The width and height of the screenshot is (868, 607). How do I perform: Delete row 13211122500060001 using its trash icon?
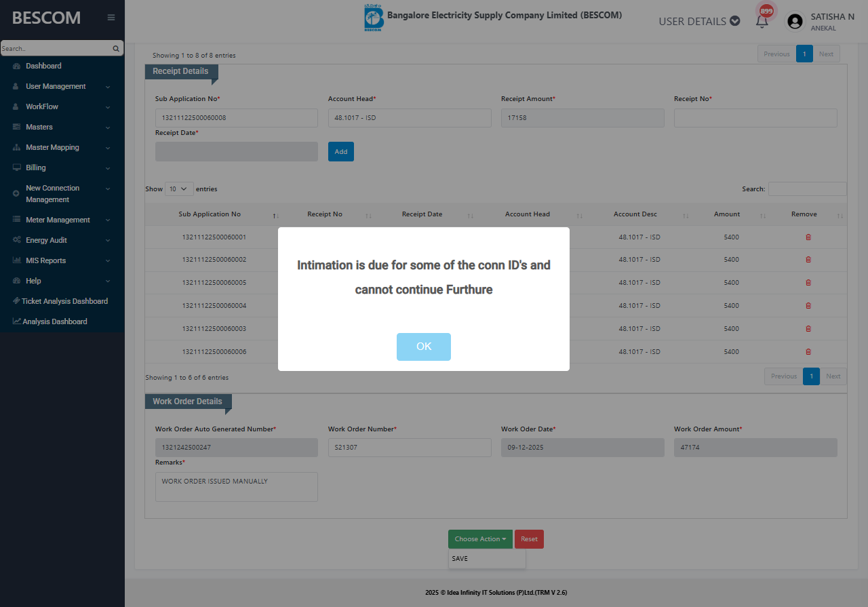pyautogui.click(x=808, y=237)
